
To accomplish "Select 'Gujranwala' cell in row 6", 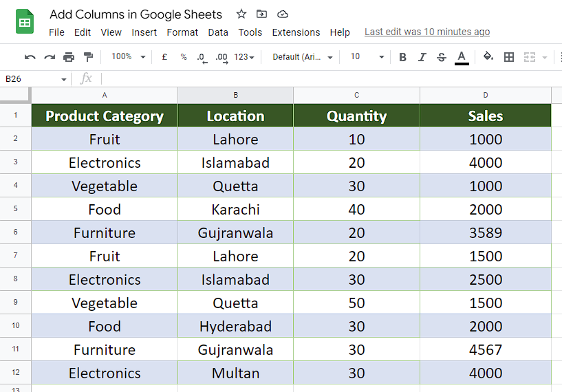I will point(235,232).
